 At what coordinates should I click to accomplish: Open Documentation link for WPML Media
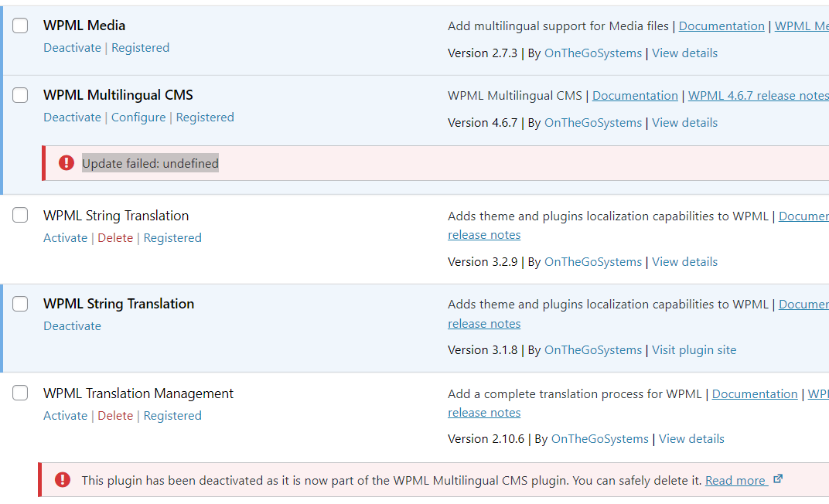722,26
